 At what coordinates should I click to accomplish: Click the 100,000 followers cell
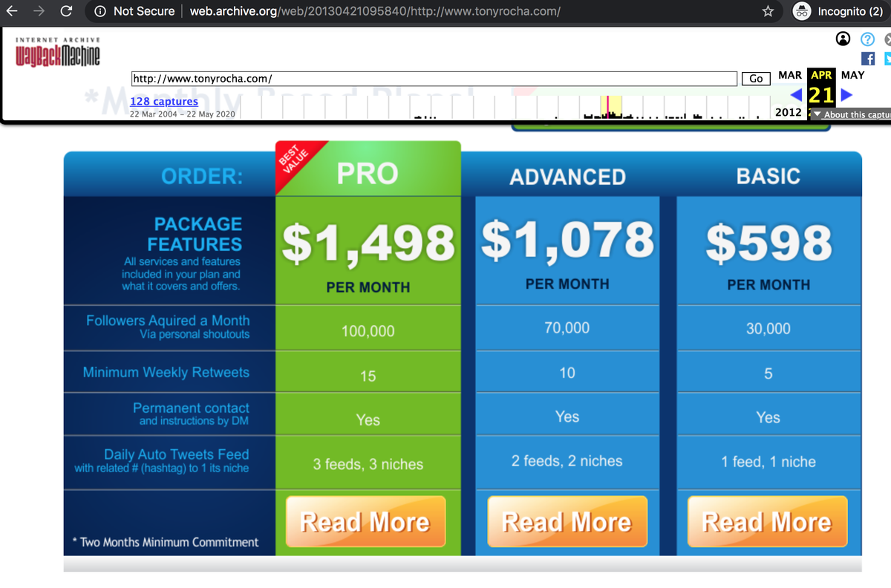pos(368,331)
